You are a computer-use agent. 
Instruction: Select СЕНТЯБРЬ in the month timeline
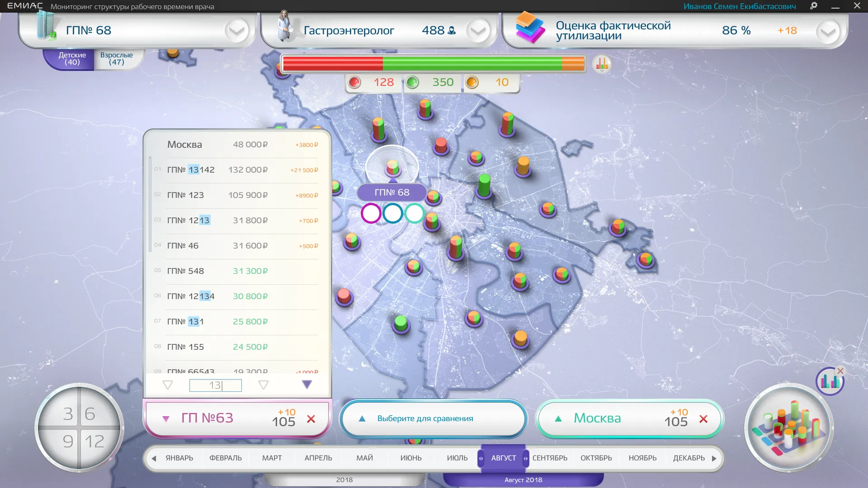[x=550, y=458]
